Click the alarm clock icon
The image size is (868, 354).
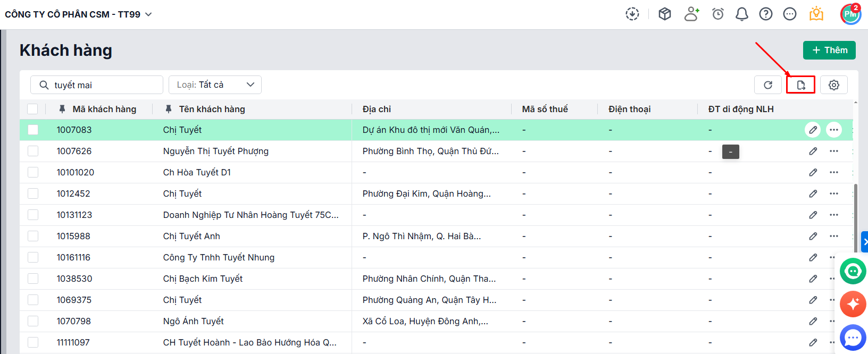717,14
